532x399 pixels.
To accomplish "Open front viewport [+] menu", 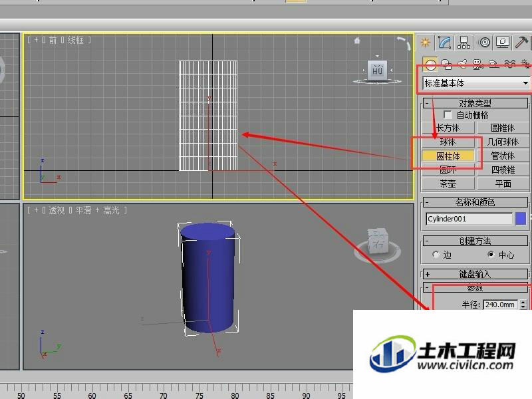I will [x=36, y=40].
